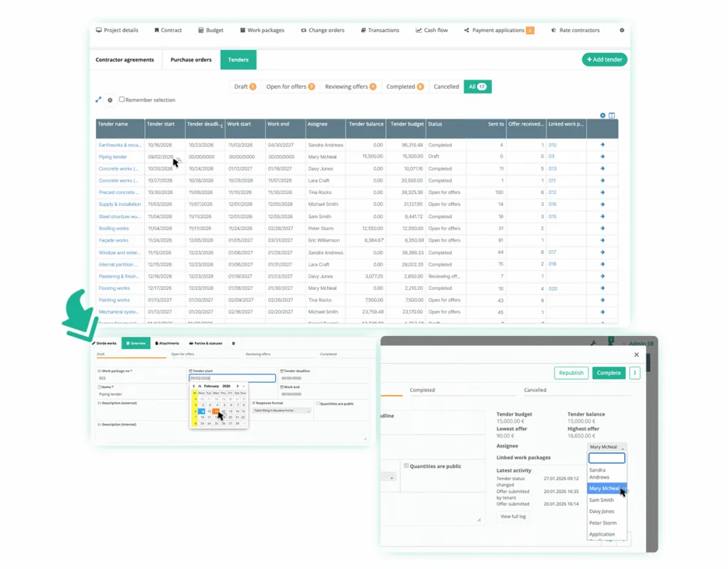This screenshot has width=728, height=569.
Task: Advance to next month in the date picker
Action: 237,386
